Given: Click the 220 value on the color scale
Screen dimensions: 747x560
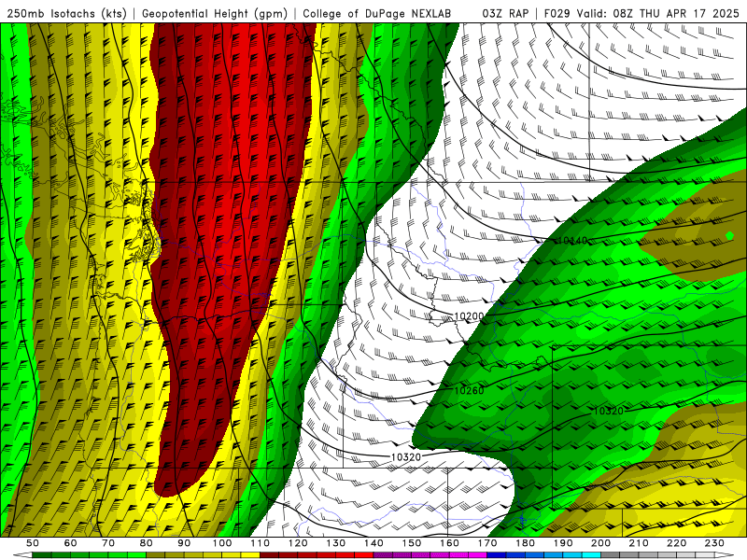Looking at the screenshot, I should [x=676, y=543].
